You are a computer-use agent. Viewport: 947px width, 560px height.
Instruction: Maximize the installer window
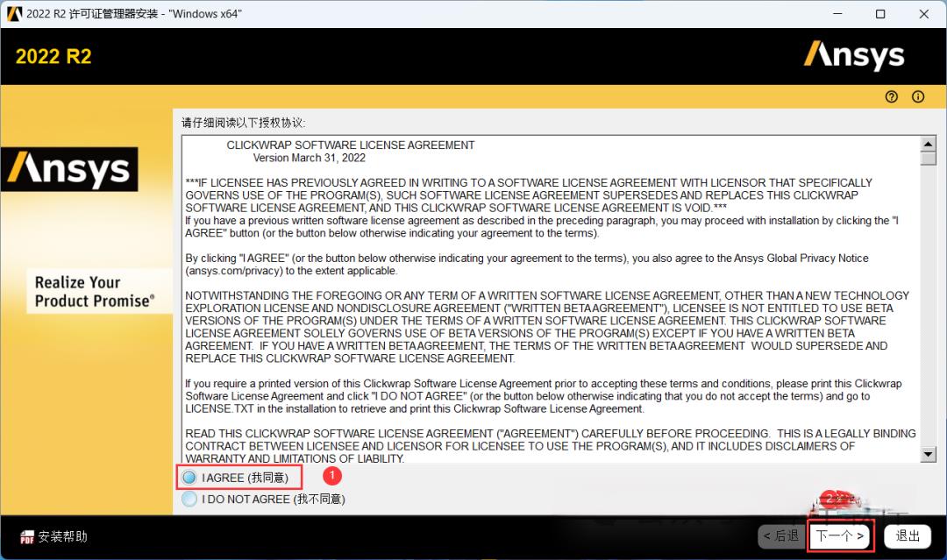[880, 14]
